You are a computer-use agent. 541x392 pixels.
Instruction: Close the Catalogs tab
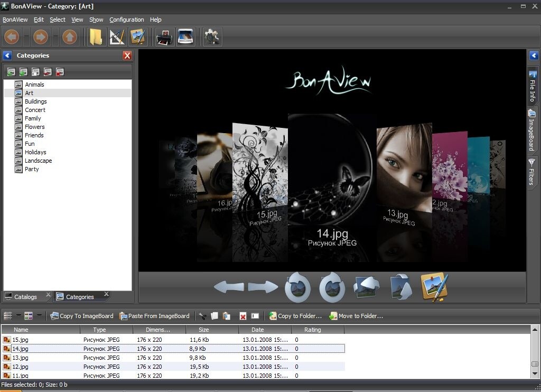point(48,294)
